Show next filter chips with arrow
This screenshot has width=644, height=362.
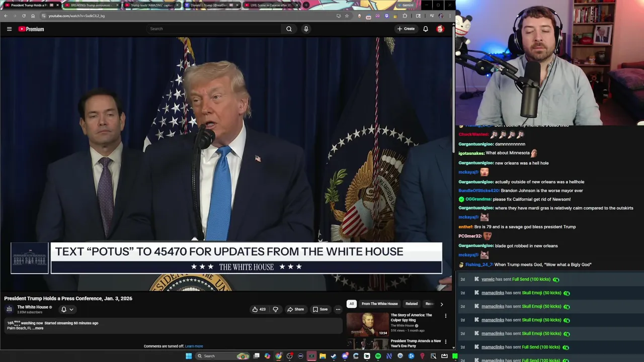(442, 304)
